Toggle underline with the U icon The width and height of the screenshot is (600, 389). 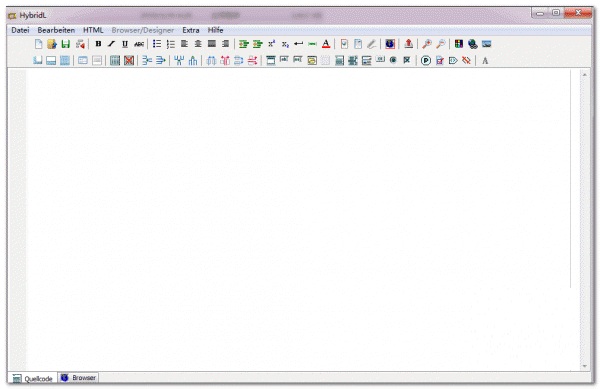click(125, 44)
